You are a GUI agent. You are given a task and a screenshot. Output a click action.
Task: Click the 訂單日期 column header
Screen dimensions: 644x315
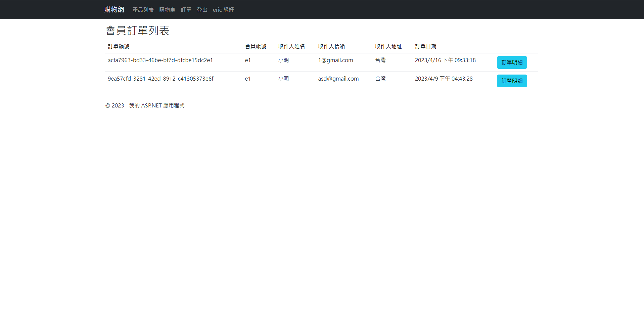(425, 46)
